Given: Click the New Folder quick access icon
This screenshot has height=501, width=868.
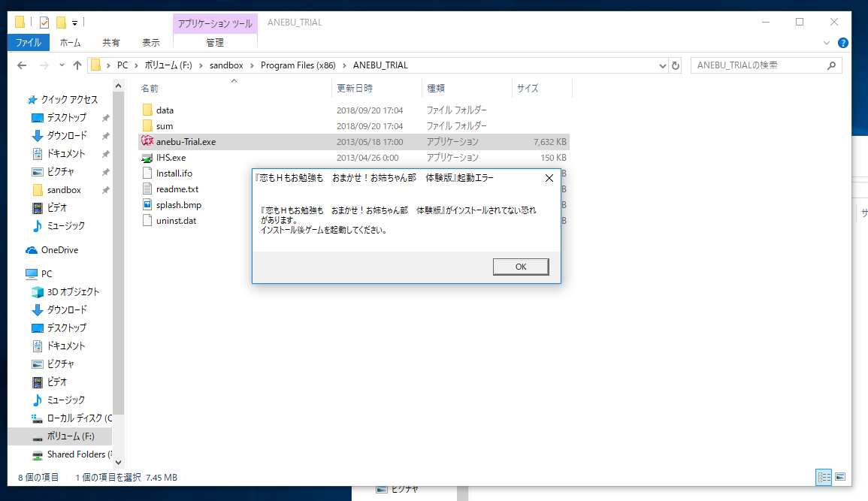Looking at the screenshot, I should coord(61,22).
